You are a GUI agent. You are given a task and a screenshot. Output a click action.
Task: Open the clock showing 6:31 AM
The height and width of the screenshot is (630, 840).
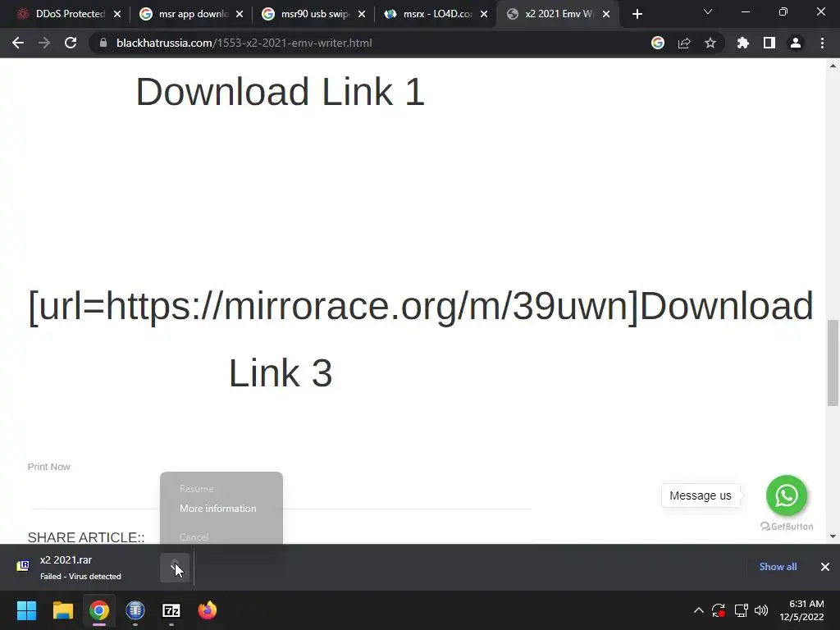tap(801, 610)
